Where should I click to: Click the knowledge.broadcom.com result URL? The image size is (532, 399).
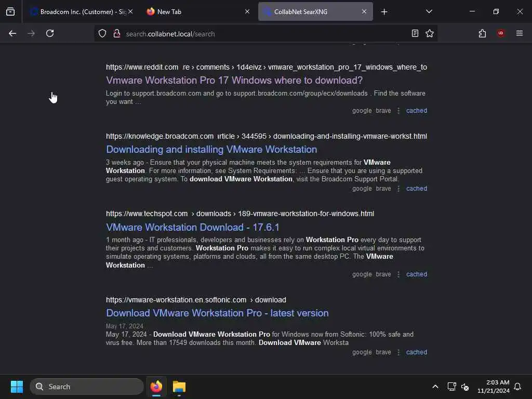(267, 136)
